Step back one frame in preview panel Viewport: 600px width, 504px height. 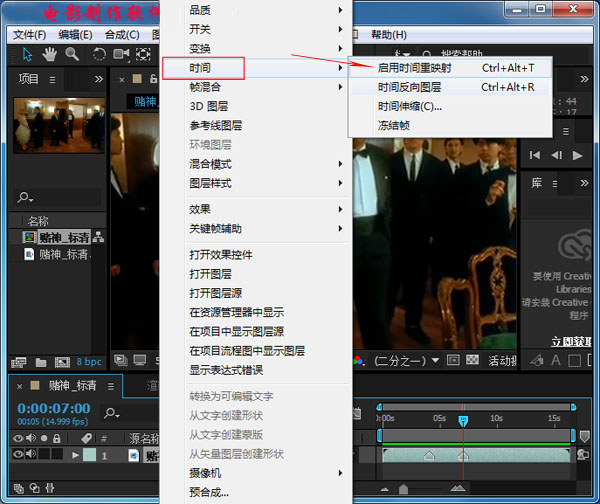(x=557, y=155)
